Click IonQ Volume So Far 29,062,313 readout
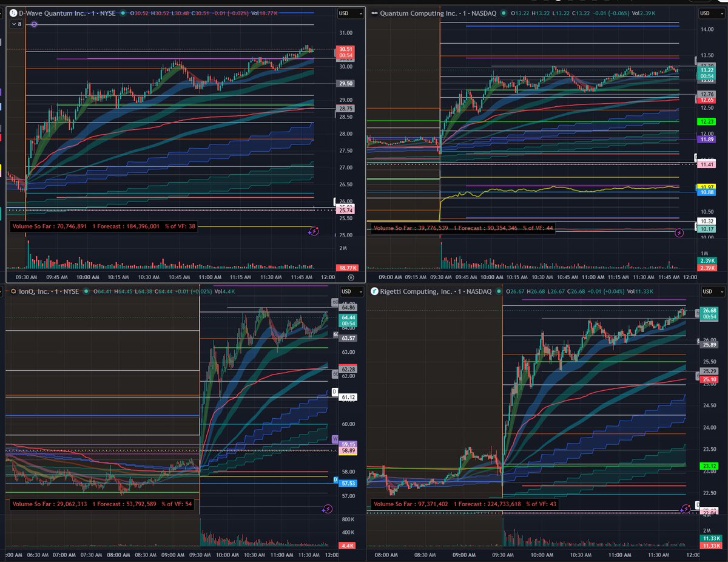The width and height of the screenshot is (728, 562). point(50,504)
